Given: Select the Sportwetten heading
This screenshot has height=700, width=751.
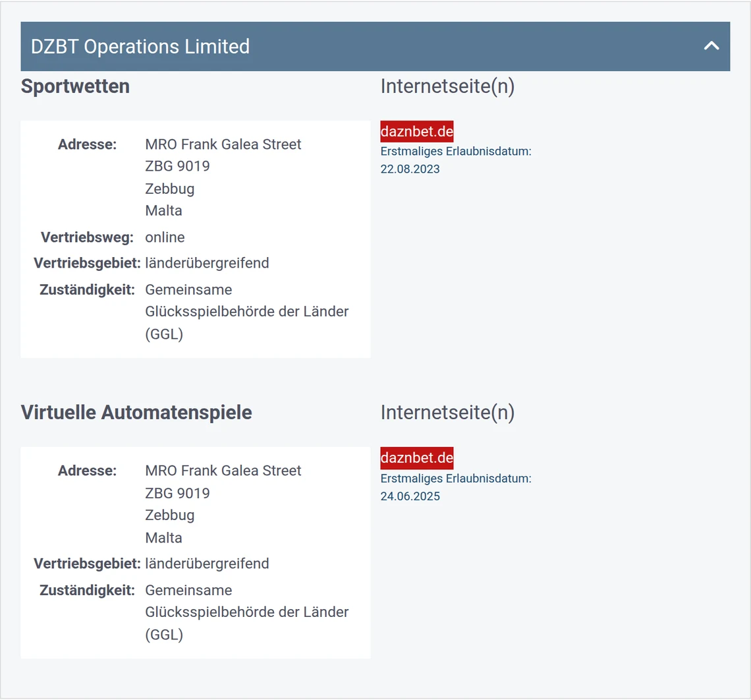Looking at the screenshot, I should coord(75,87).
